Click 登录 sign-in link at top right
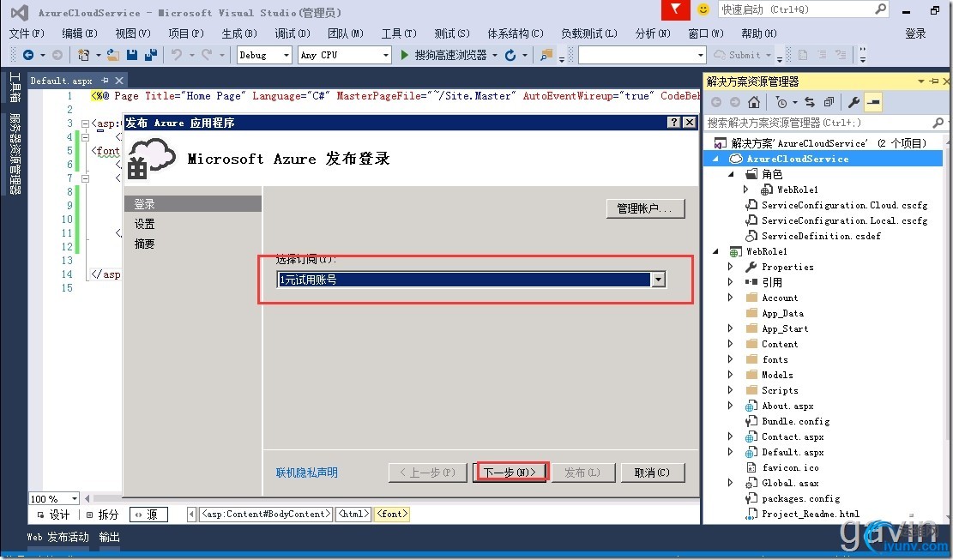The height and width of the screenshot is (560, 953). [915, 33]
